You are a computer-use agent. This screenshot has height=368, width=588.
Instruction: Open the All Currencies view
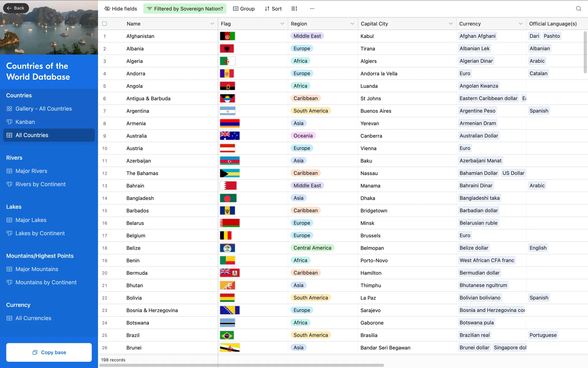tap(33, 318)
